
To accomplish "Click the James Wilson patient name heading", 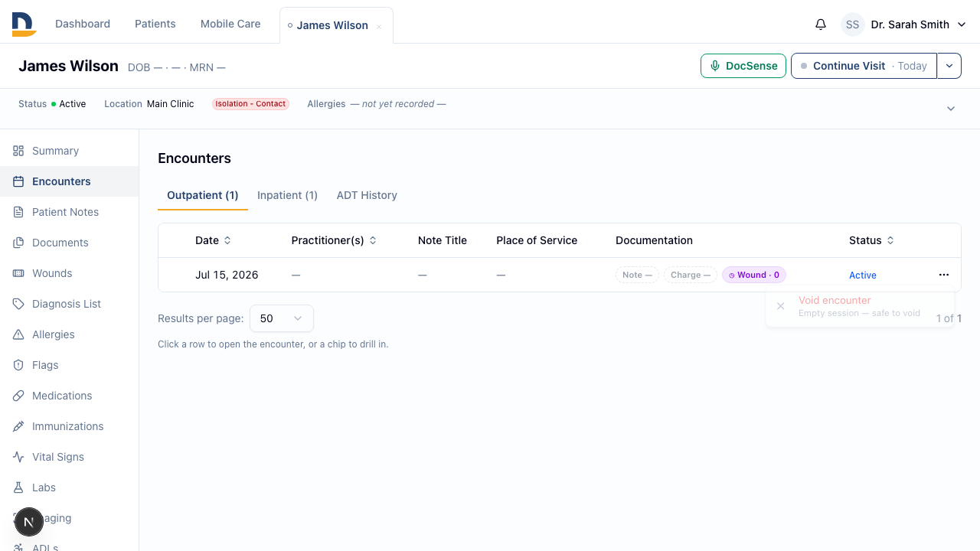I will (x=68, y=66).
